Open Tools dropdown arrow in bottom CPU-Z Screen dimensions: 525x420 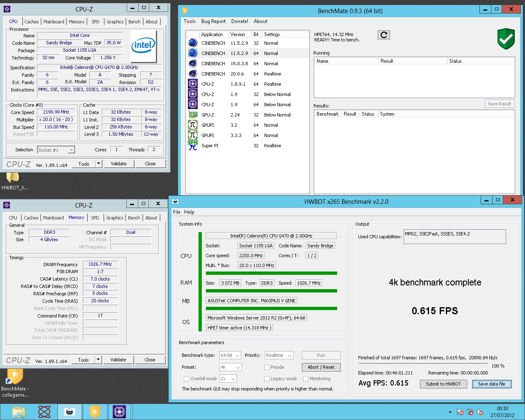click(98, 360)
